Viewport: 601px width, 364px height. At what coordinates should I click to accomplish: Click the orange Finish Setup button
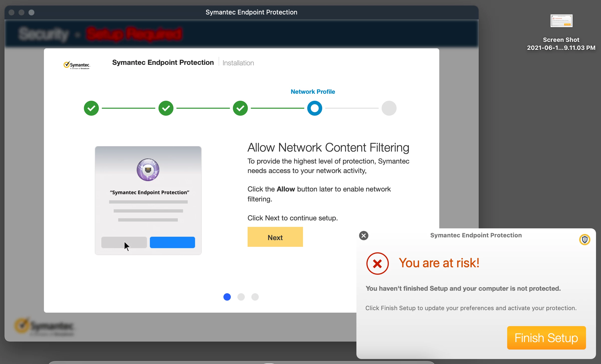(546, 338)
